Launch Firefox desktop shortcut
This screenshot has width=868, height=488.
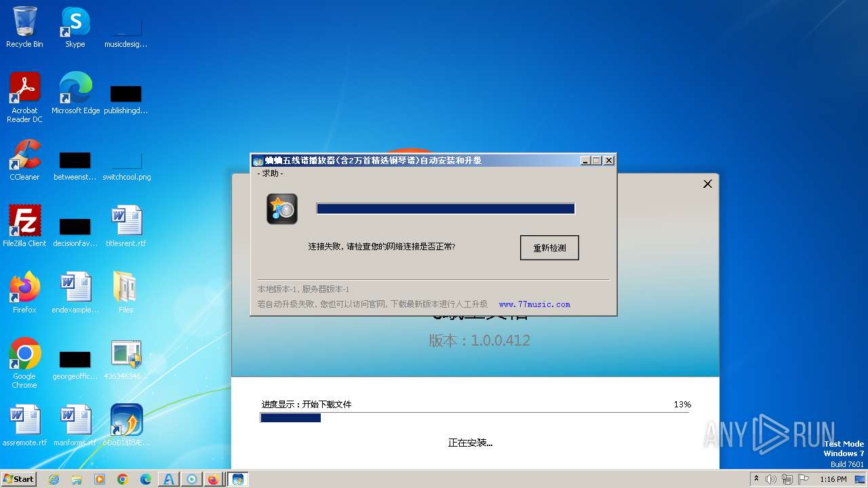[x=24, y=293]
